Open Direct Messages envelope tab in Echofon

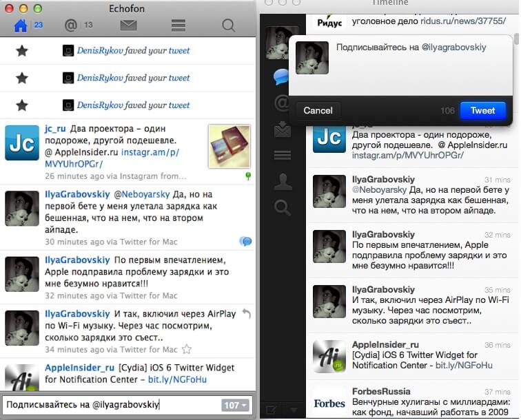tap(129, 25)
